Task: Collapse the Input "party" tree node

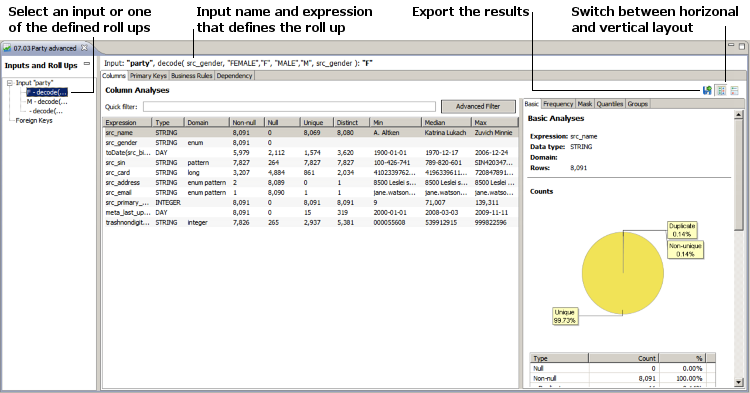Action: 10,83
